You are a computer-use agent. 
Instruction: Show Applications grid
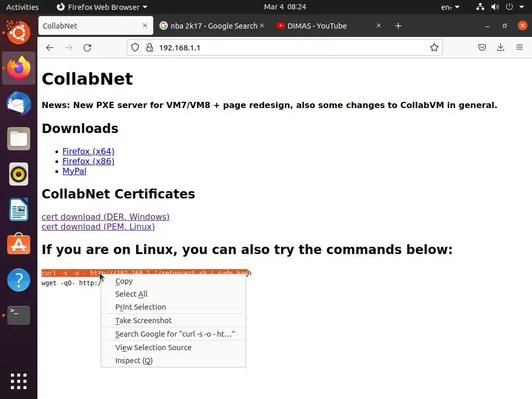click(19, 381)
